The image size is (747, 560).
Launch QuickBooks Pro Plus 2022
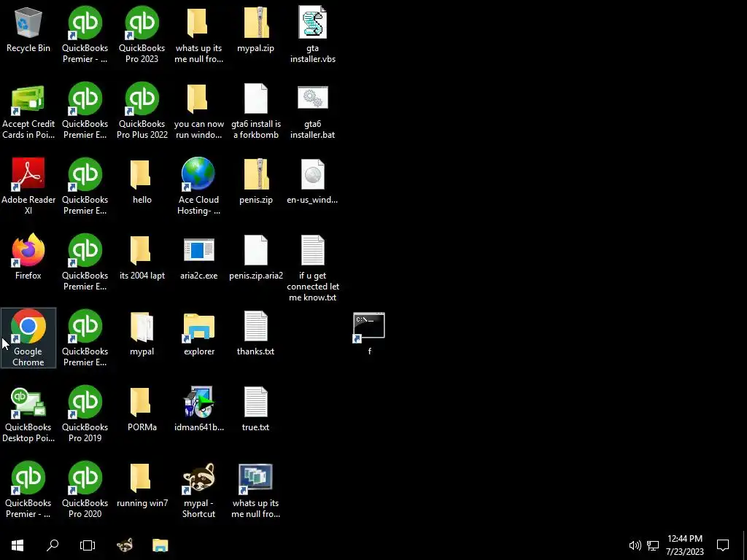click(x=142, y=112)
